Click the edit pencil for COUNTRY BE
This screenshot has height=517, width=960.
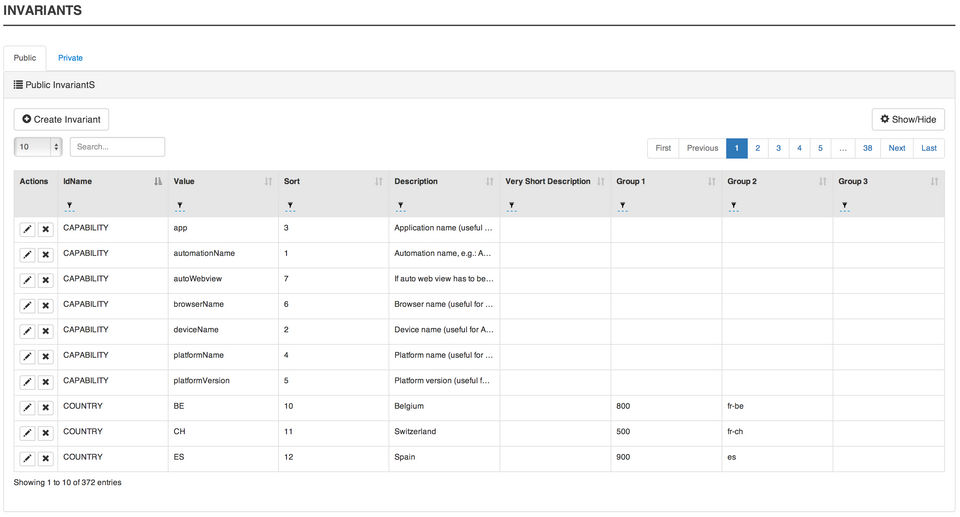click(x=27, y=407)
